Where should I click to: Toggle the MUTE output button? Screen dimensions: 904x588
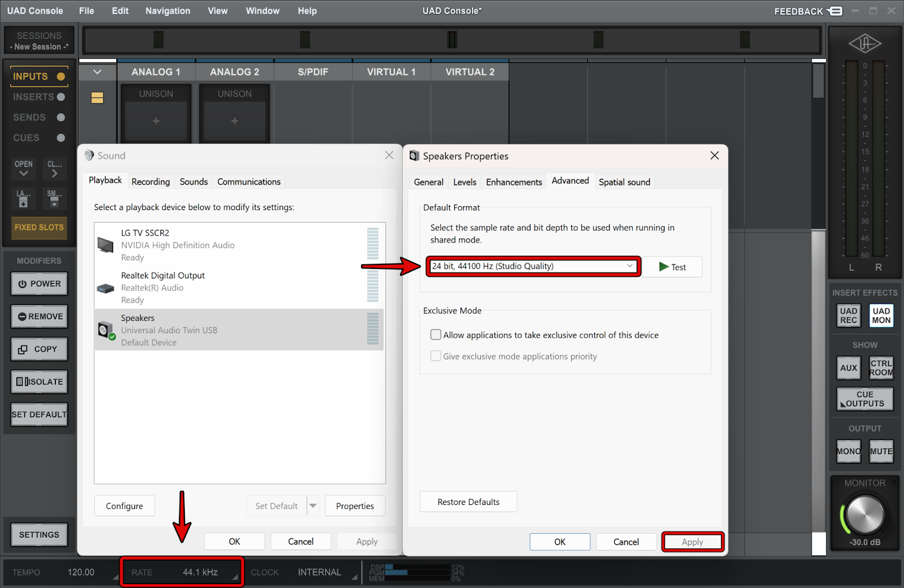pos(881,451)
